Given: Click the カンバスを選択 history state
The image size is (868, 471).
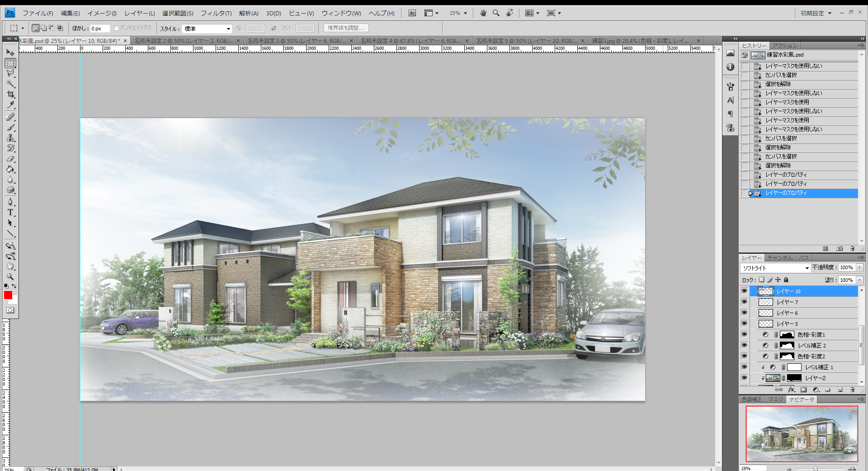Looking at the screenshot, I should click(x=781, y=75).
